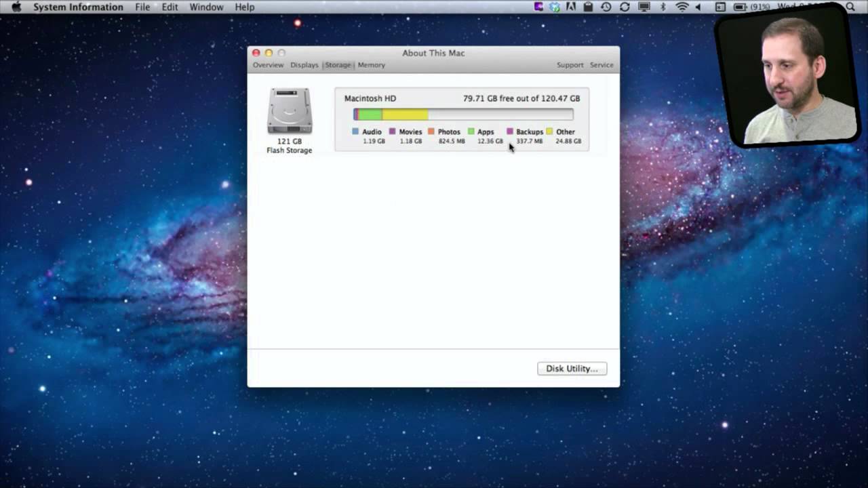Click the Apps 12.36 GB value
Image resolution: width=868 pixels, height=488 pixels.
pos(490,141)
